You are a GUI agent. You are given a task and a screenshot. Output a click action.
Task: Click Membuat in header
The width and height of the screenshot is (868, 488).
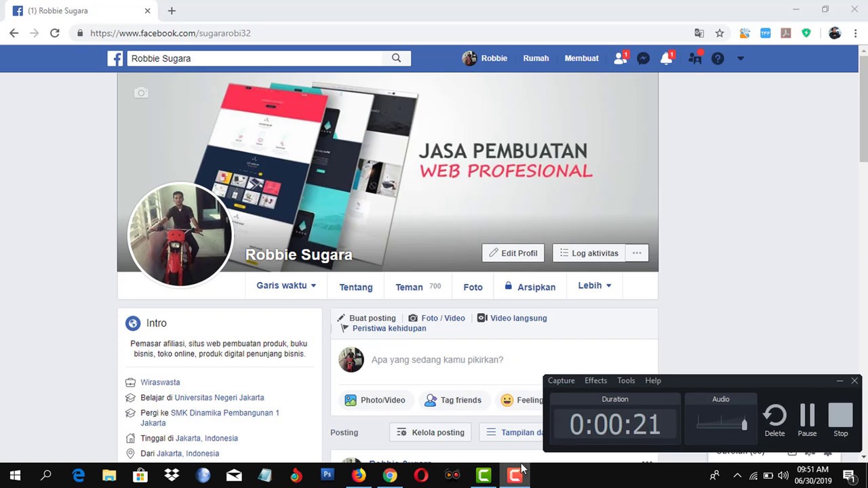click(x=582, y=58)
